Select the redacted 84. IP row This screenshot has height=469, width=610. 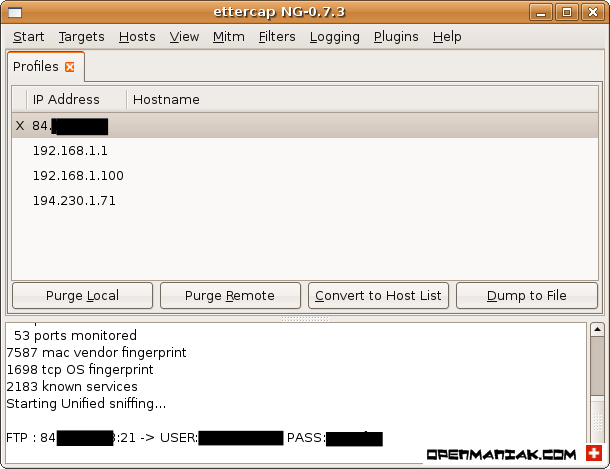tap(305, 126)
